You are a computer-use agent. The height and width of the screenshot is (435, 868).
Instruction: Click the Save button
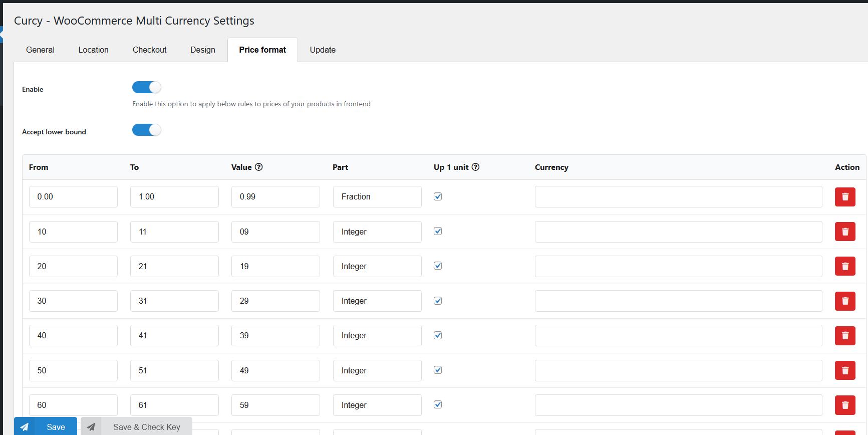46,427
